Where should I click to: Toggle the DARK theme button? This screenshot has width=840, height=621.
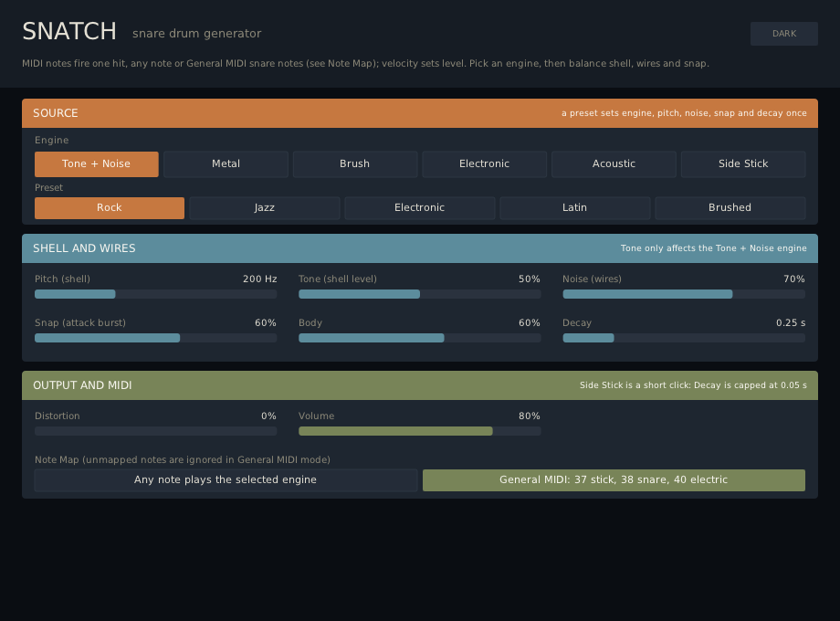tap(784, 34)
